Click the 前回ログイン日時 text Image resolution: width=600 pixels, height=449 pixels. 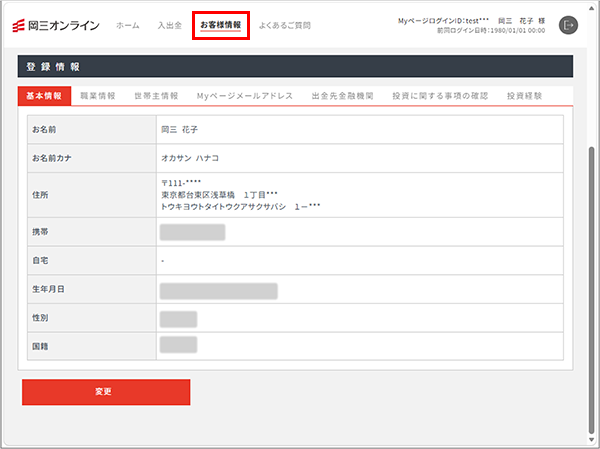click(491, 31)
